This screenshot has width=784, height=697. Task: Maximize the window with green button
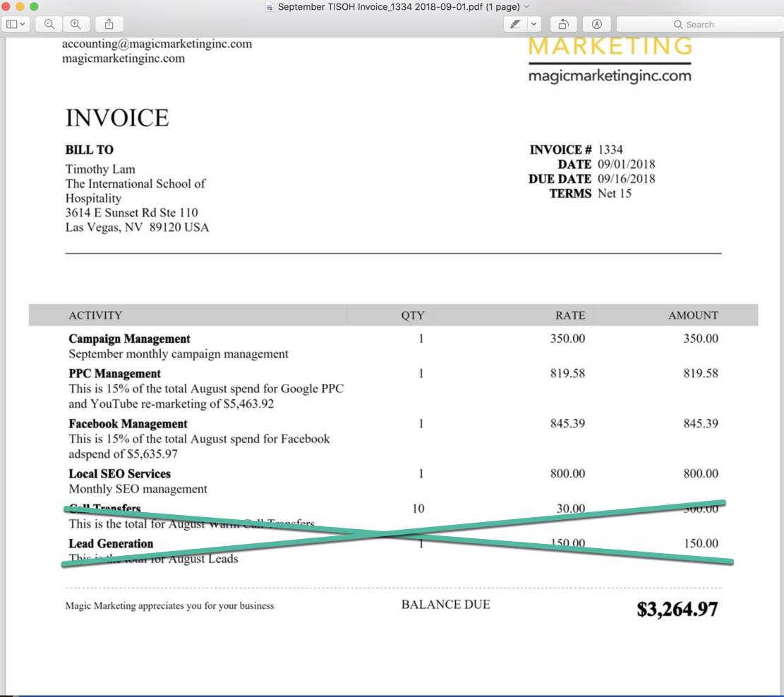[34, 6]
